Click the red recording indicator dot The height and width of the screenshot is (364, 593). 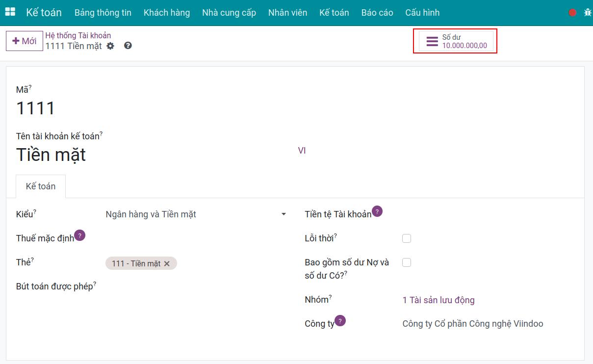pos(572,13)
